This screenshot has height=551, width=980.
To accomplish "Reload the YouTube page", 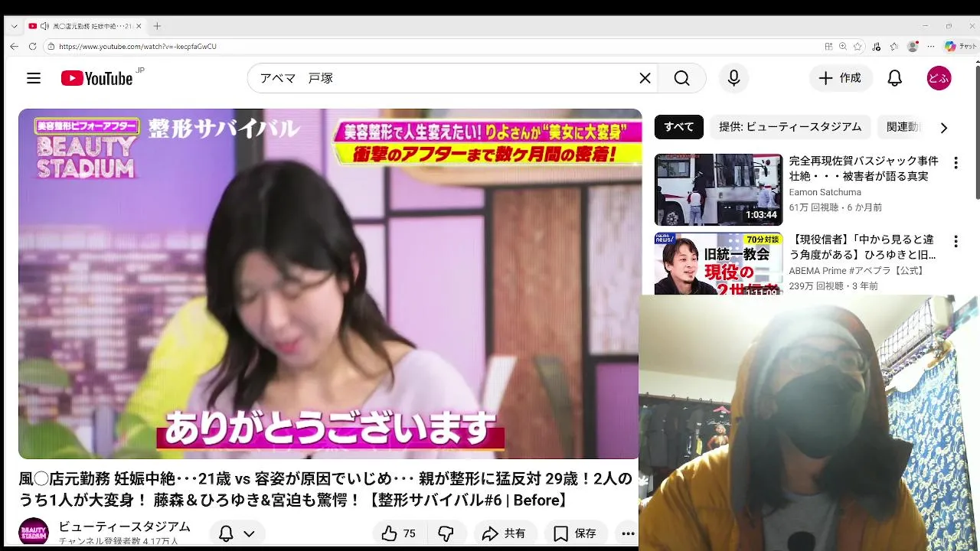I will 32,47.
